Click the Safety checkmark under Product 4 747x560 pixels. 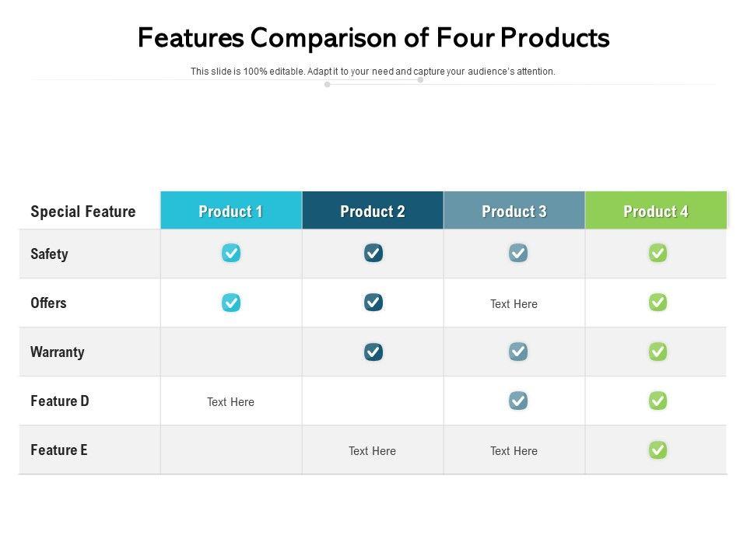point(658,253)
